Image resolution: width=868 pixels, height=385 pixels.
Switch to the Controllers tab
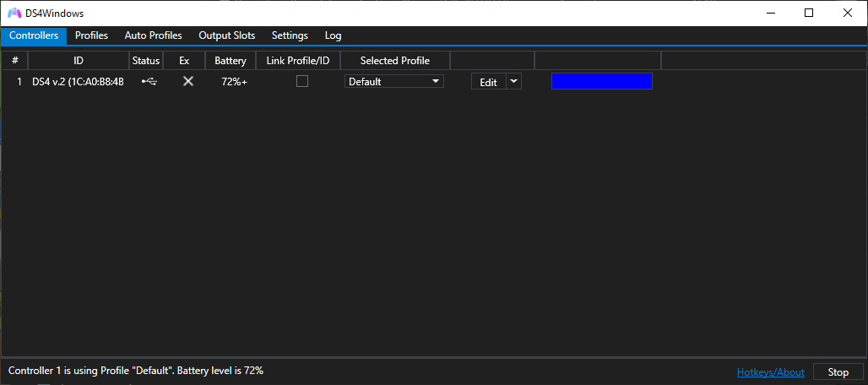34,35
